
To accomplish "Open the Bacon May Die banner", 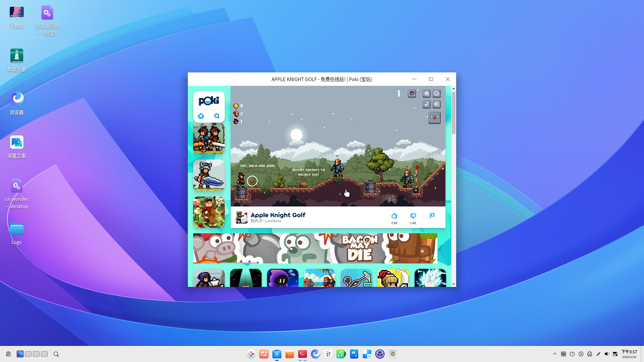I will coord(315,248).
